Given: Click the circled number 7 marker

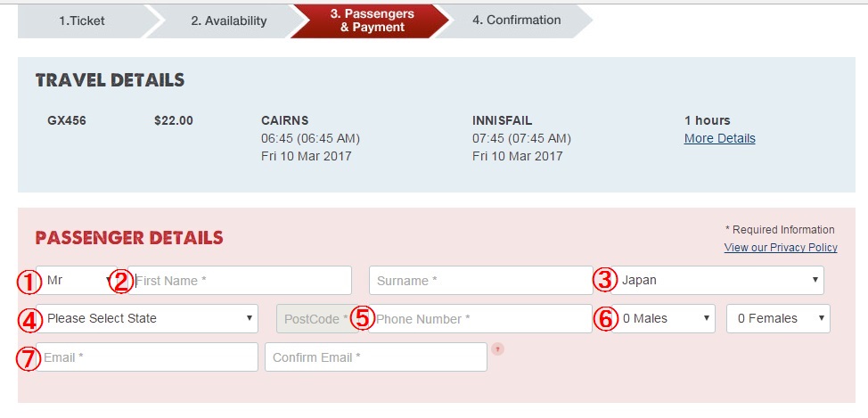Looking at the screenshot, I should (29, 357).
